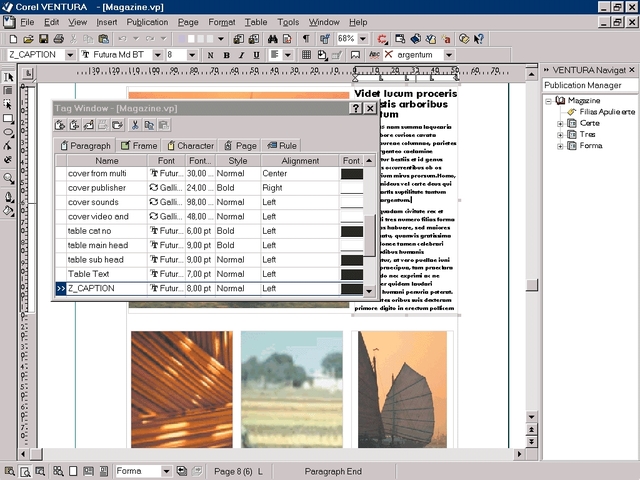Click the Paste clipboard icon in the main toolbar
This screenshot has width=640, height=480.
tap(104, 39)
